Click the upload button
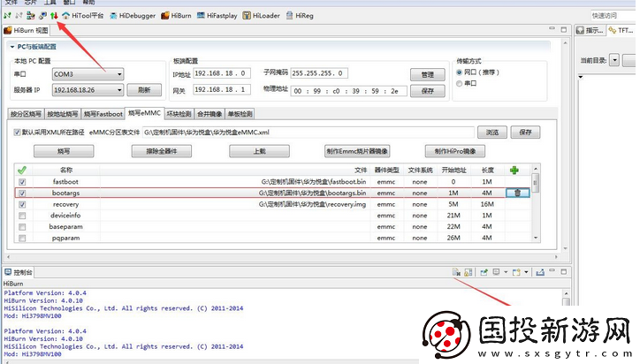640x364 pixels. click(259, 151)
